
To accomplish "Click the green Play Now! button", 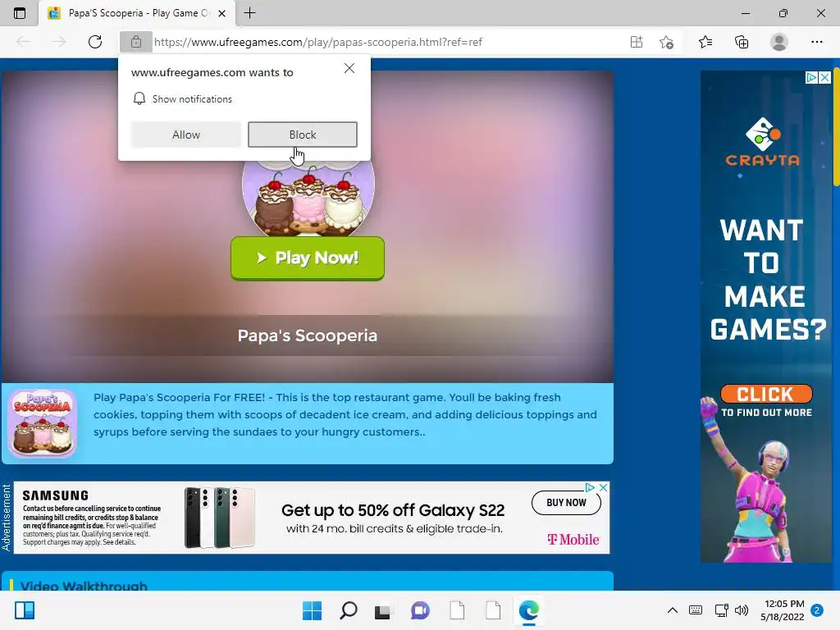I will pos(308,258).
